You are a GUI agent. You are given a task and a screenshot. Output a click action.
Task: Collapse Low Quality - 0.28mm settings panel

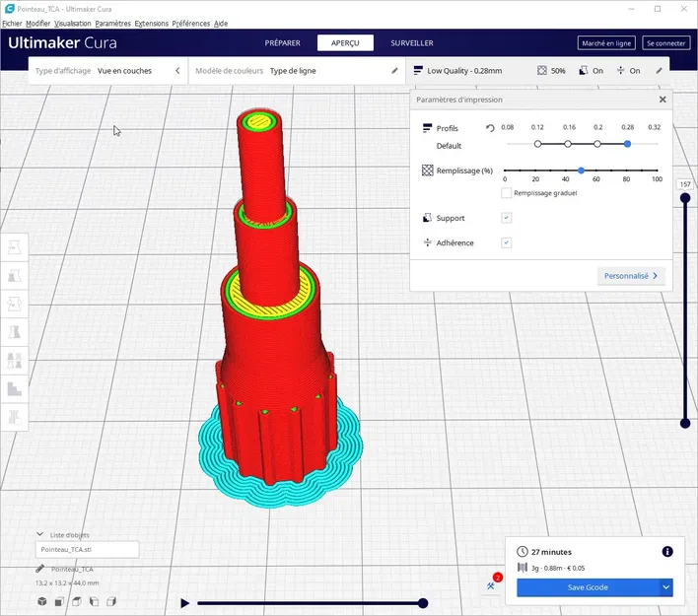[537, 71]
